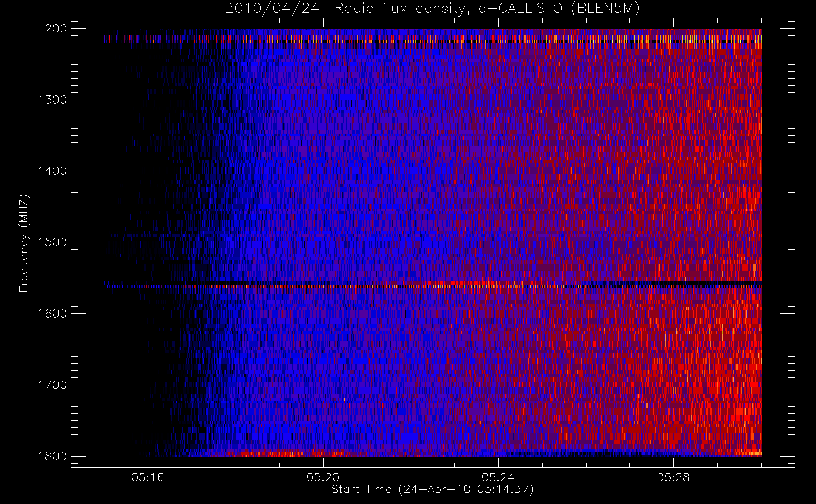Click the "Frequency (MHZ)" axis label
816x504 pixels.
click(x=24, y=243)
